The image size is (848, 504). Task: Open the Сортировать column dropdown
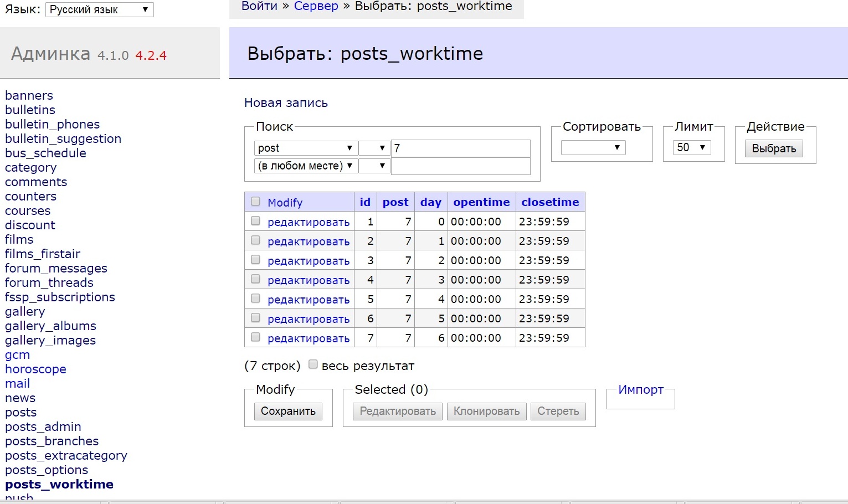pyautogui.click(x=593, y=147)
